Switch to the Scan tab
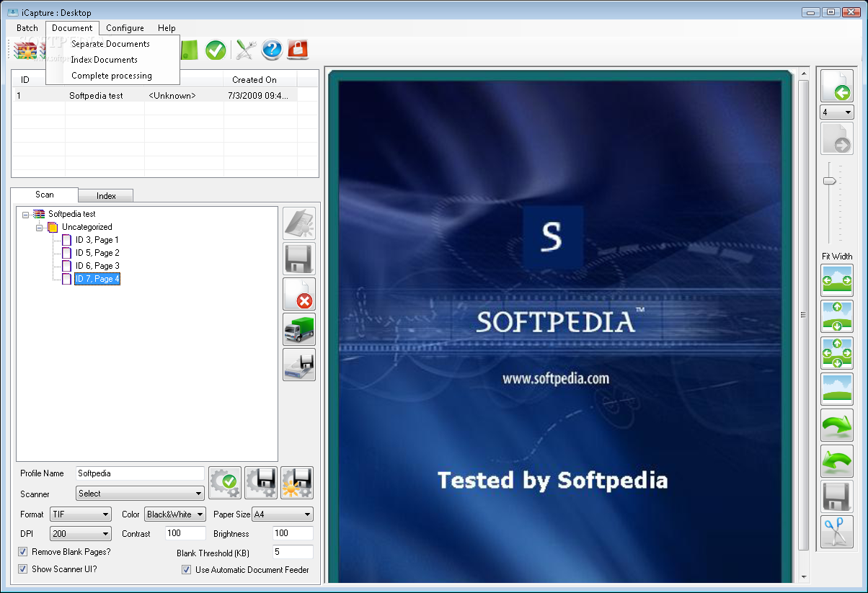Screen dimensions: 868x593 pyautogui.click(x=45, y=195)
